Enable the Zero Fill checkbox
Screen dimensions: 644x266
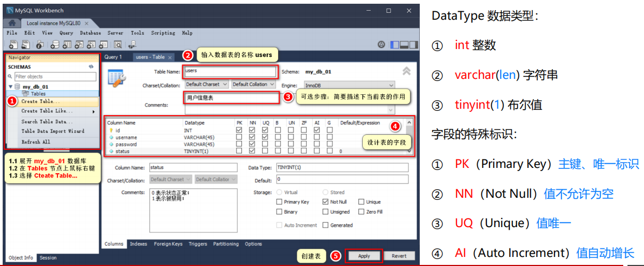coord(361,212)
